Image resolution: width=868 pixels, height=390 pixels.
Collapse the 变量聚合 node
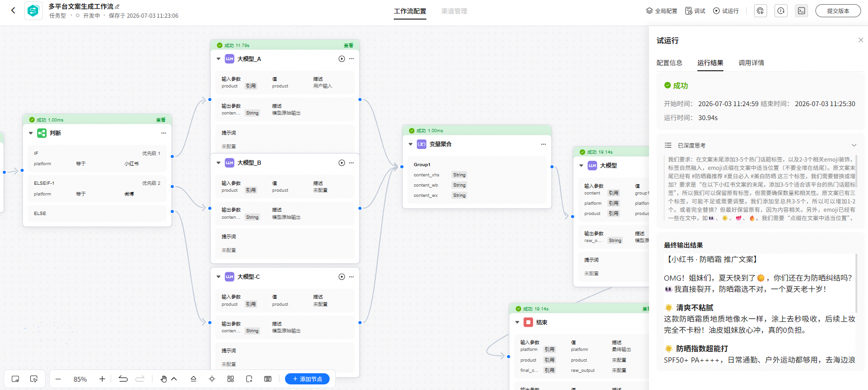(x=411, y=144)
